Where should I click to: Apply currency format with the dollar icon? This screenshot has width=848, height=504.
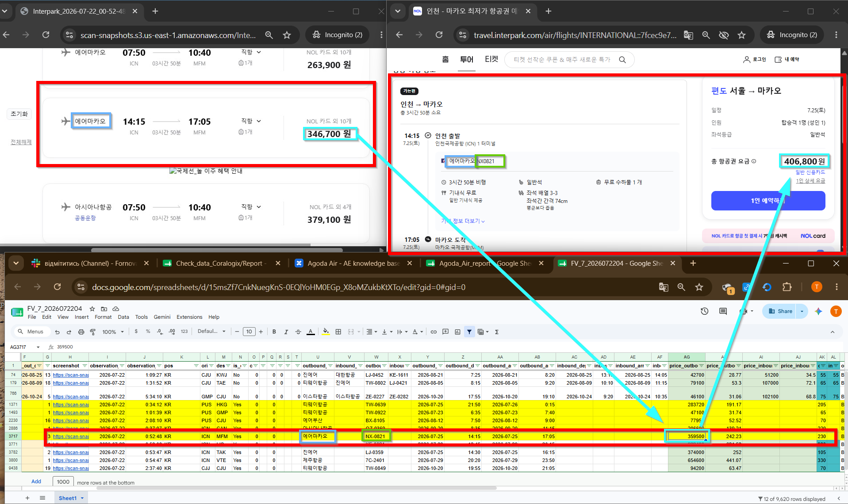point(136,332)
